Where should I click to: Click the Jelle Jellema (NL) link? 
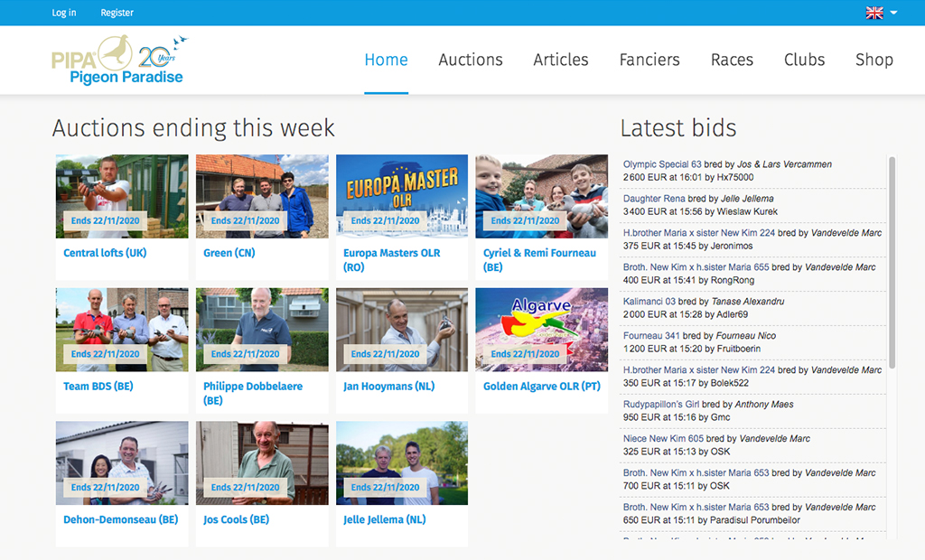385,519
